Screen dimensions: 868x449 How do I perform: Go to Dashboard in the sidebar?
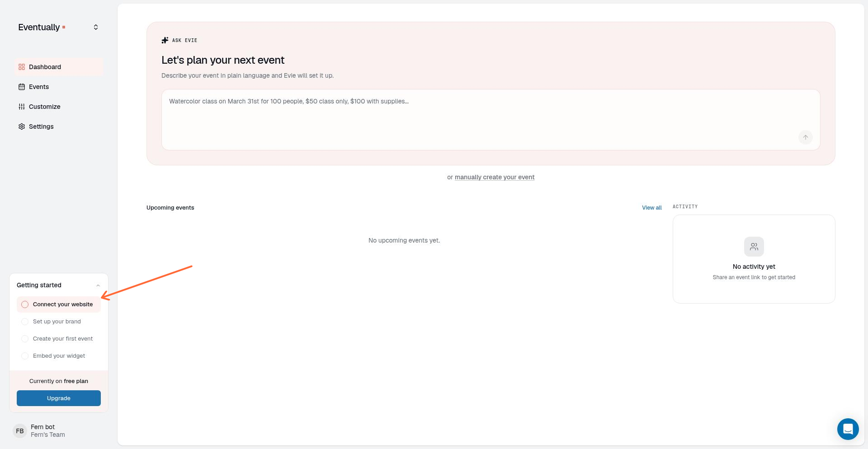59,67
